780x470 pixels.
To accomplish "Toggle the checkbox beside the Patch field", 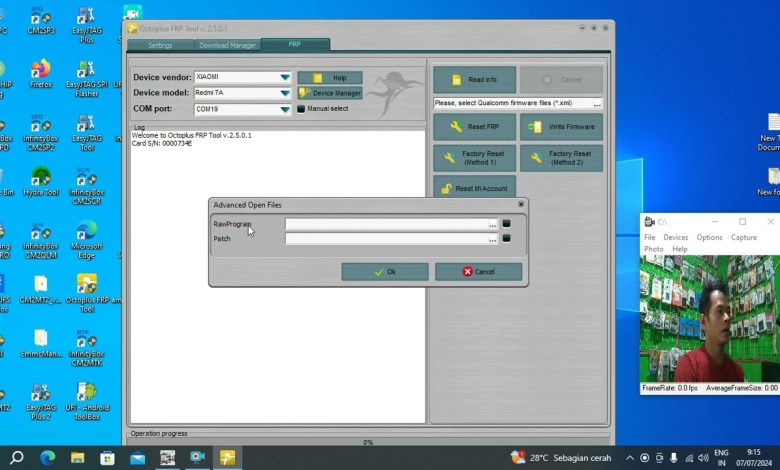I will coord(506,239).
